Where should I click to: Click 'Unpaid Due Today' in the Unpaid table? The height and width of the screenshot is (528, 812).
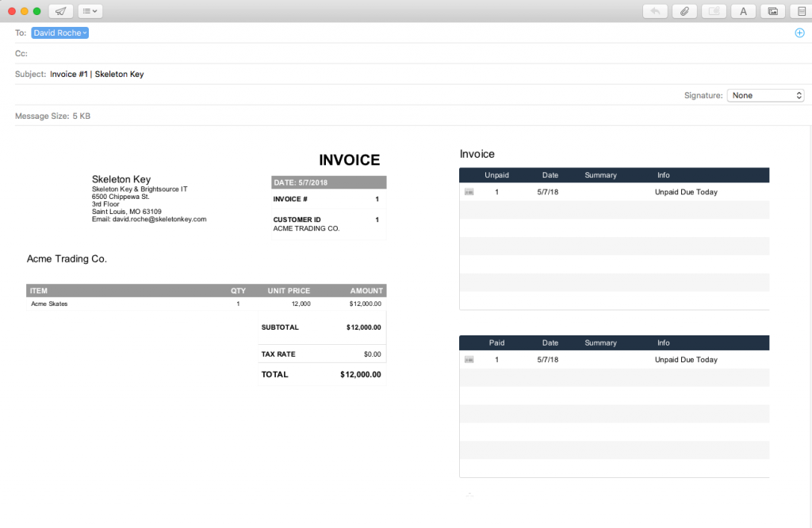pos(686,192)
